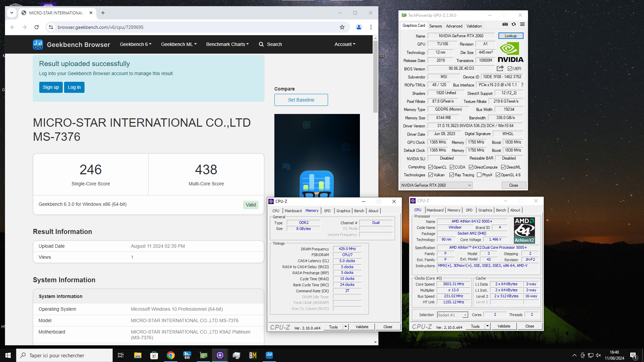Click the Sign up button

coord(51,87)
